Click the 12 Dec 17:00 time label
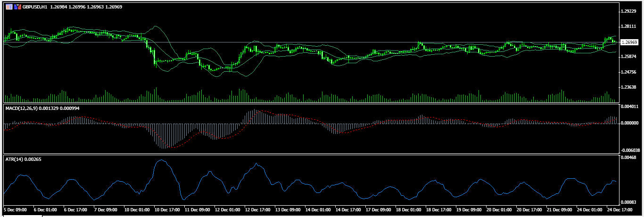The height and width of the screenshot is (217, 644). click(x=257, y=209)
